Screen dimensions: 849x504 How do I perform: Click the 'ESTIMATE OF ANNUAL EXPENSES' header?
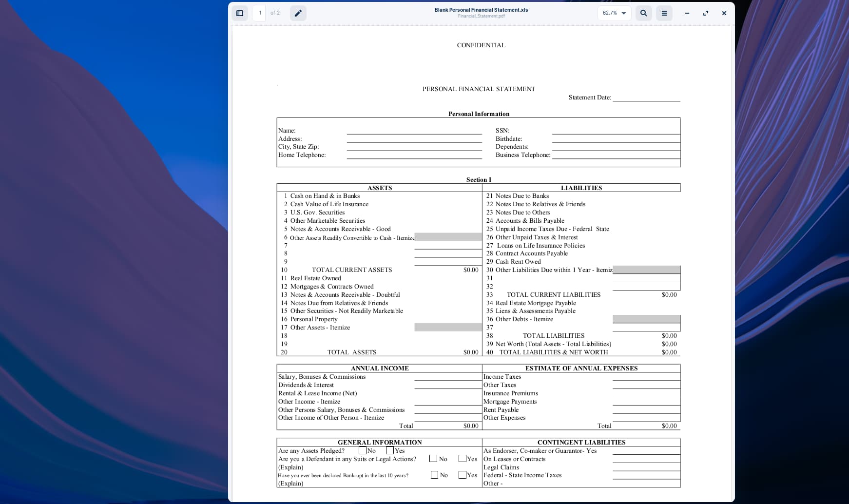pyautogui.click(x=581, y=368)
